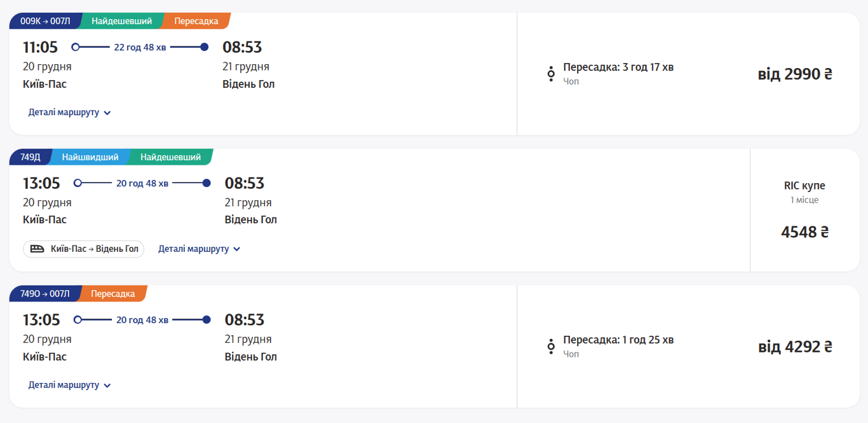The height and width of the screenshot is (423, 868).
Task: Click the Пересадка badge on the last route
Action: pos(114,293)
